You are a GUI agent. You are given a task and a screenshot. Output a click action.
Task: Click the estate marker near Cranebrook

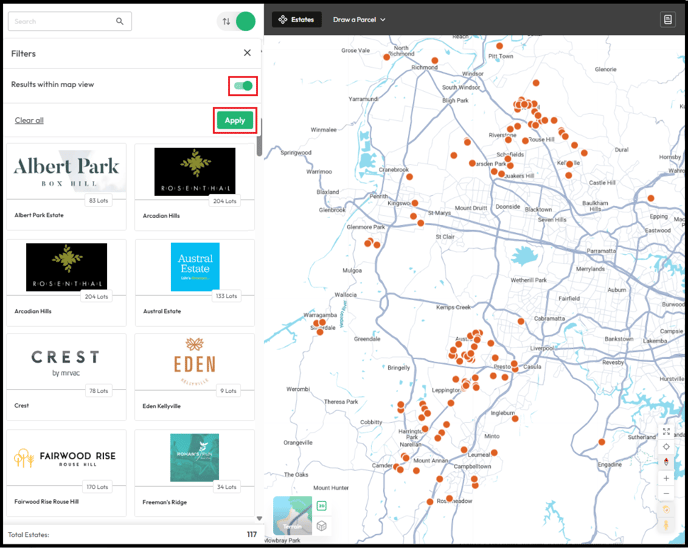tap(409, 177)
